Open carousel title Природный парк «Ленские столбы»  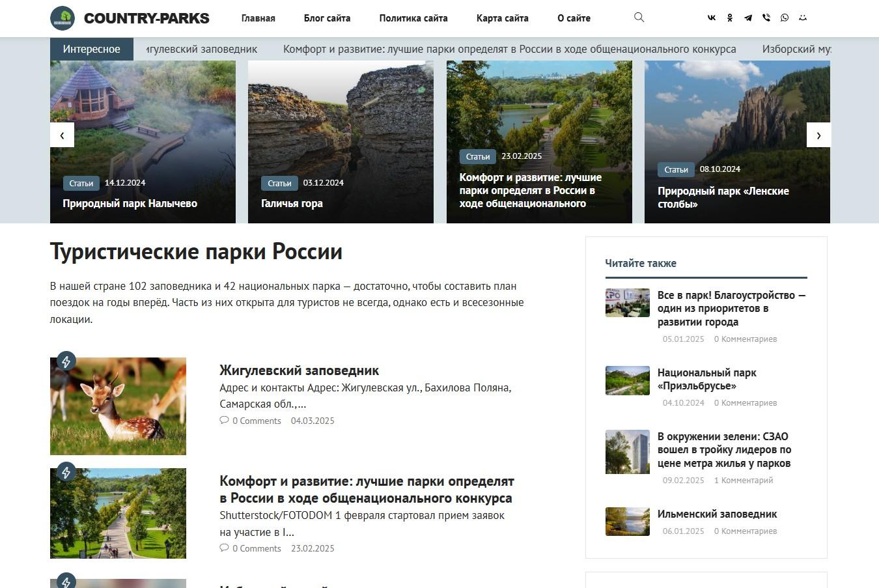[723, 197]
